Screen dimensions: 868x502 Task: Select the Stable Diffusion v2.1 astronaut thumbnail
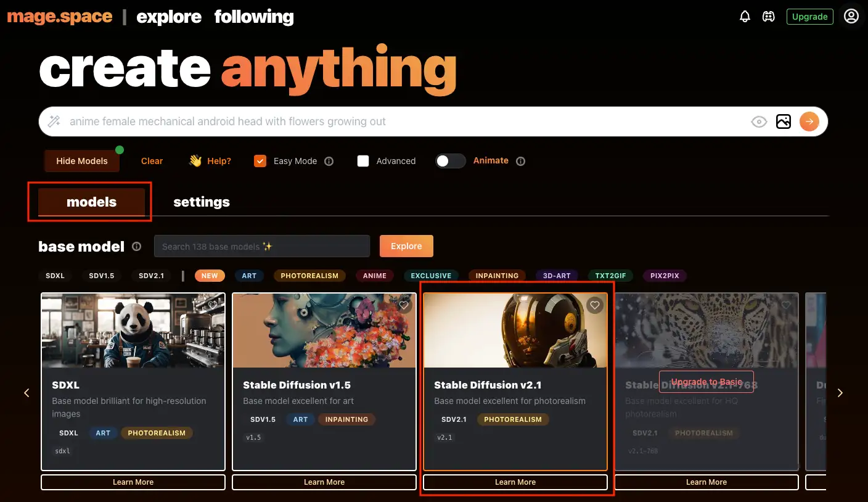(x=515, y=331)
